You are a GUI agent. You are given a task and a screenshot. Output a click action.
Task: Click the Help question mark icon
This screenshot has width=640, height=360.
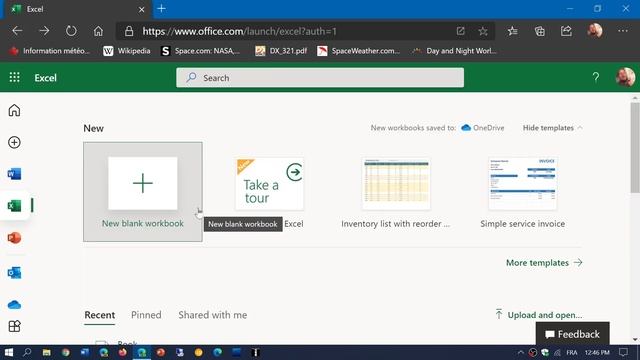pos(596,77)
